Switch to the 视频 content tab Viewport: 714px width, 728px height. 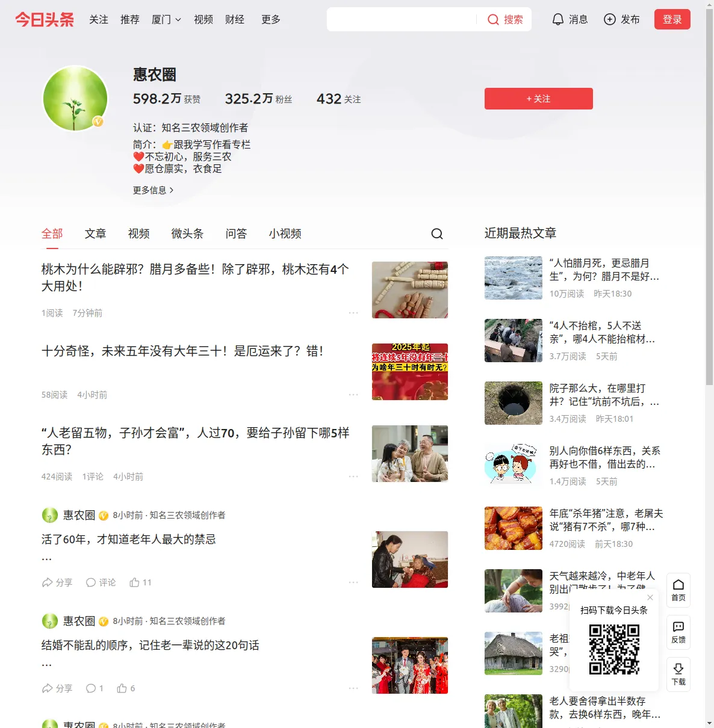(139, 233)
